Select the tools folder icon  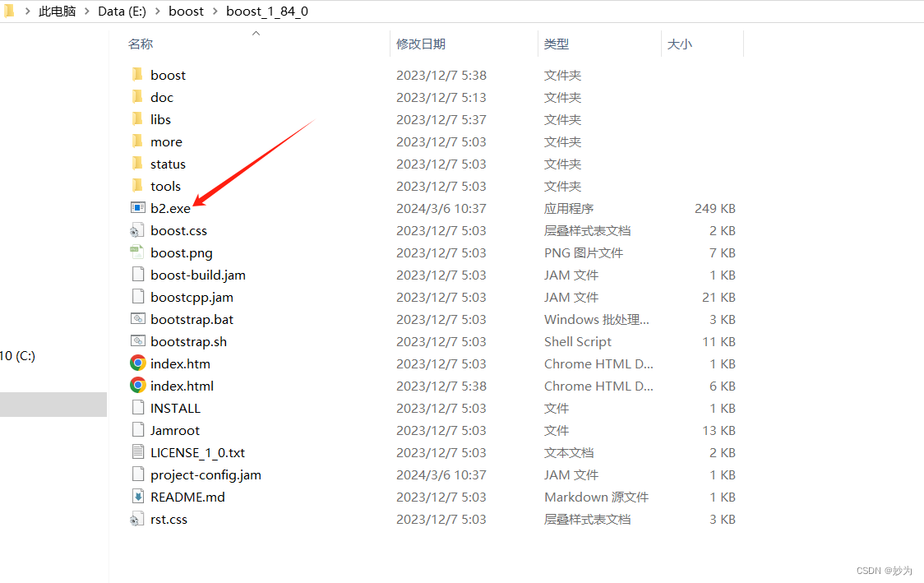(x=137, y=186)
